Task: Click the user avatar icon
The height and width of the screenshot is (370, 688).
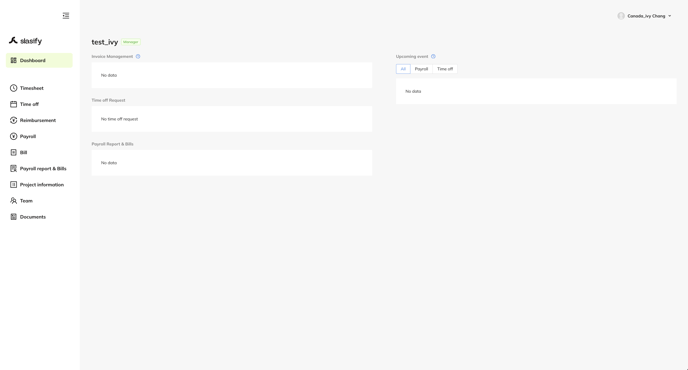Action: [x=621, y=16]
